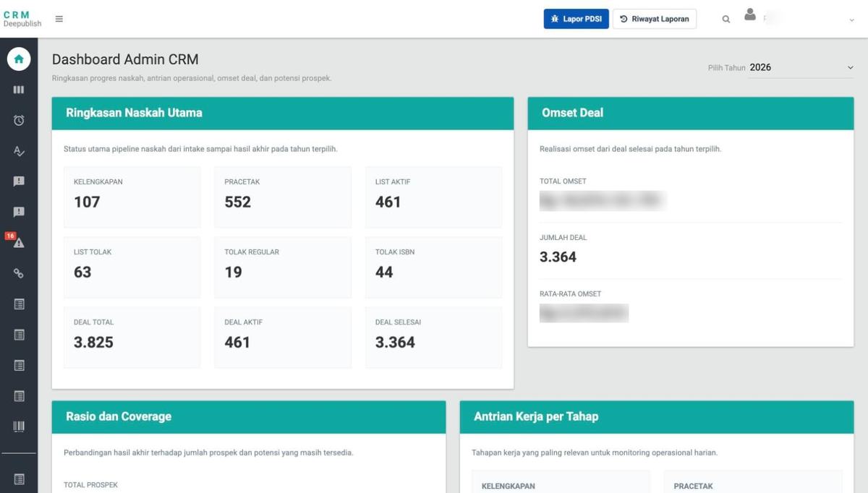Click the Kelengkapan 107 card

click(x=132, y=197)
